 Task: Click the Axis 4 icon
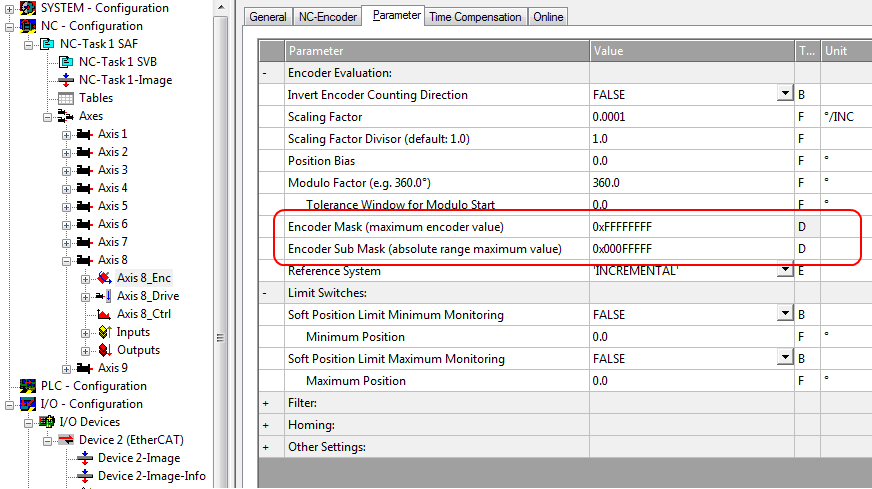tap(85, 188)
